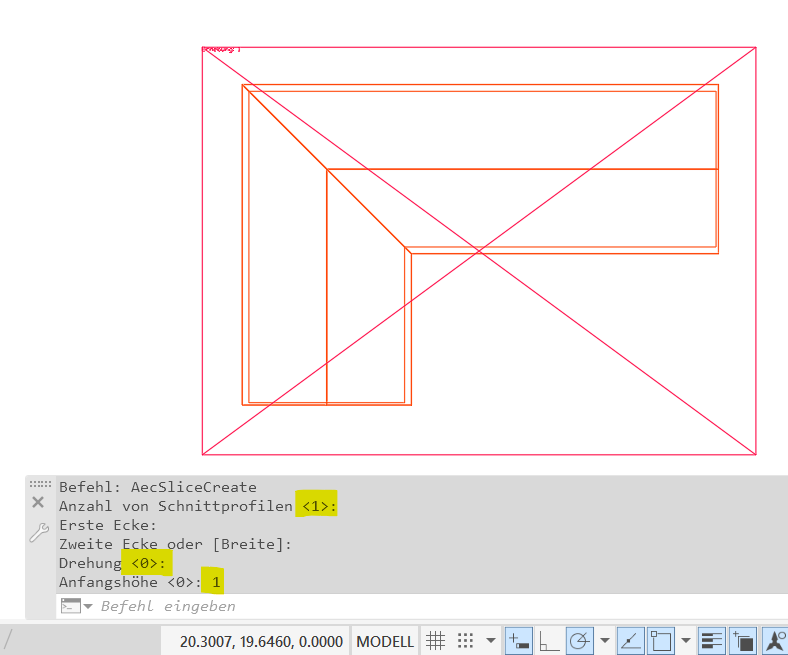Toggle transparency display icon
The width and height of the screenshot is (788, 655).
point(744,641)
